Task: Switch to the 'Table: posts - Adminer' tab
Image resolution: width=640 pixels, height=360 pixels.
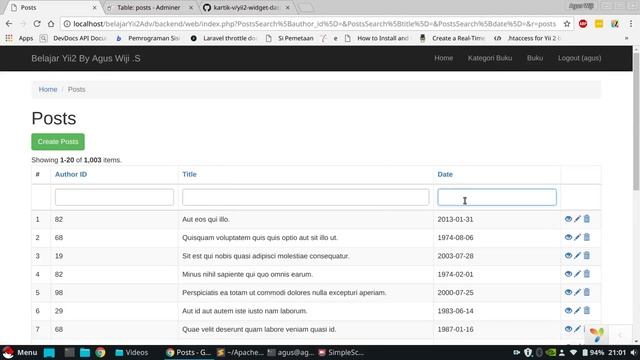Action: [x=149, y=7]
